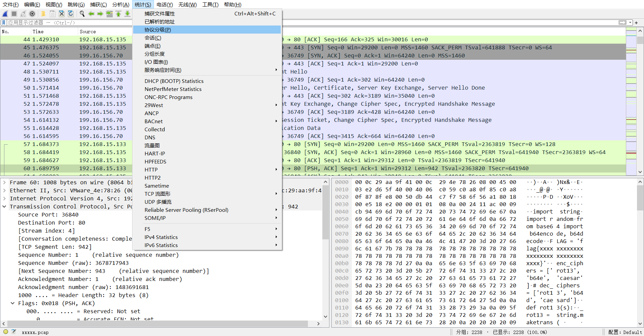Open the IPv4 Statistics submenu
644x336 pixels.
click(x=207, y=237)
